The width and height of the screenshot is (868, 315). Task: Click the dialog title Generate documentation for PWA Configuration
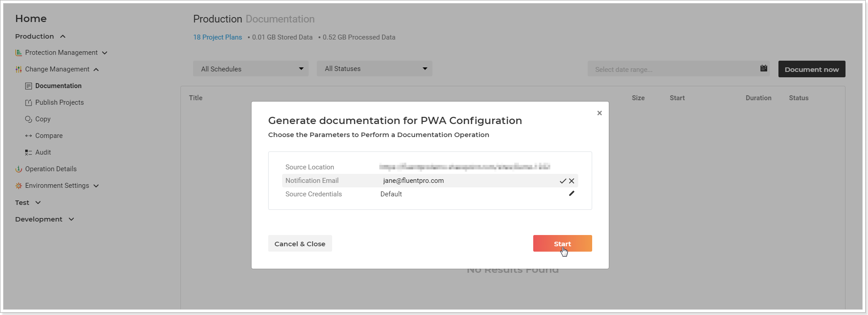pos(395,120)
